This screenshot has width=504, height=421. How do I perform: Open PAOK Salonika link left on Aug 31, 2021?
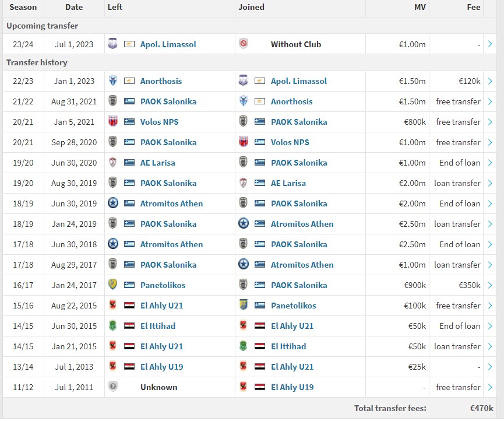click(168, 101)
